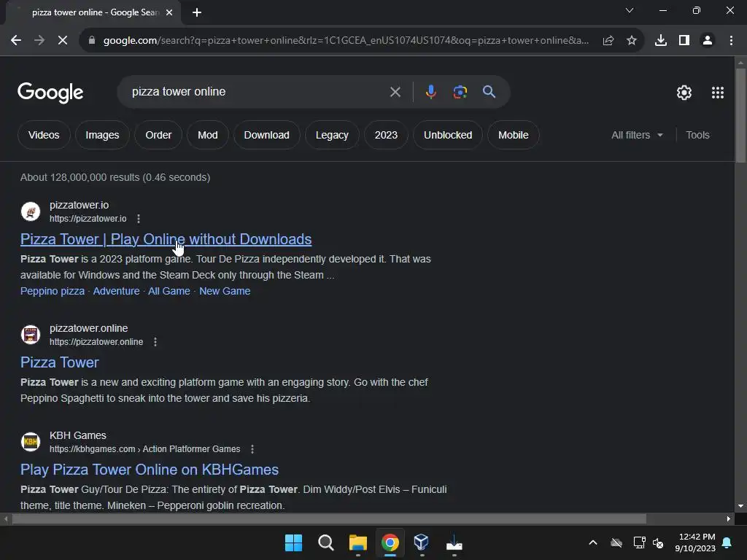Show hidden system tray icons
The width and height of the screenshot is (747, 560).
[x=593, y=542]
